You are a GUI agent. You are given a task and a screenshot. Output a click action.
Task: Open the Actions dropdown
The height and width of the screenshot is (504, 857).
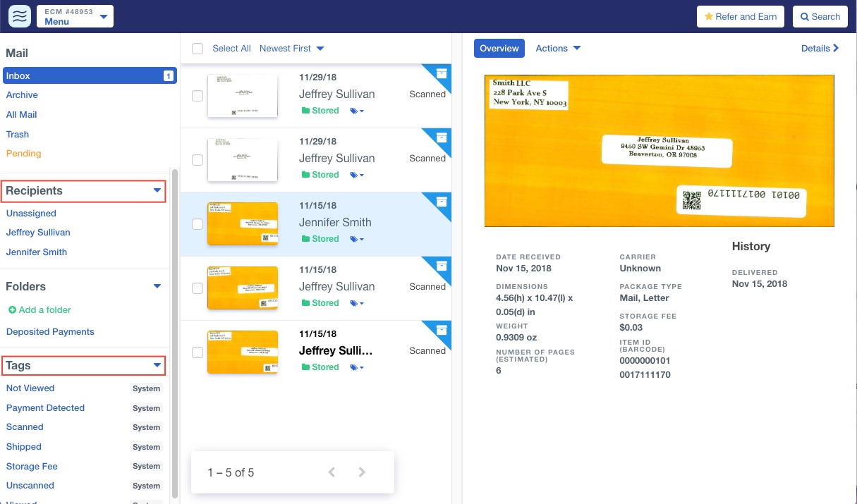(558, 49)
